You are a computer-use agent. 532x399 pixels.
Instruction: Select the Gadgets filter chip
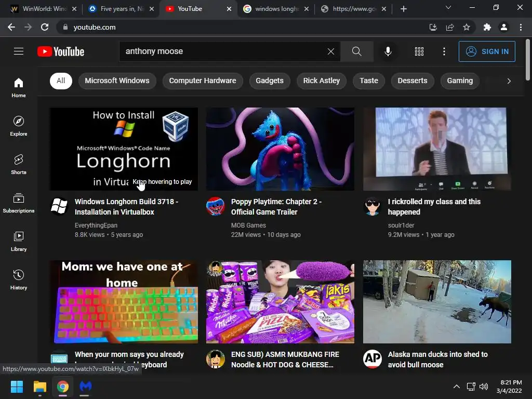(270, 81)
